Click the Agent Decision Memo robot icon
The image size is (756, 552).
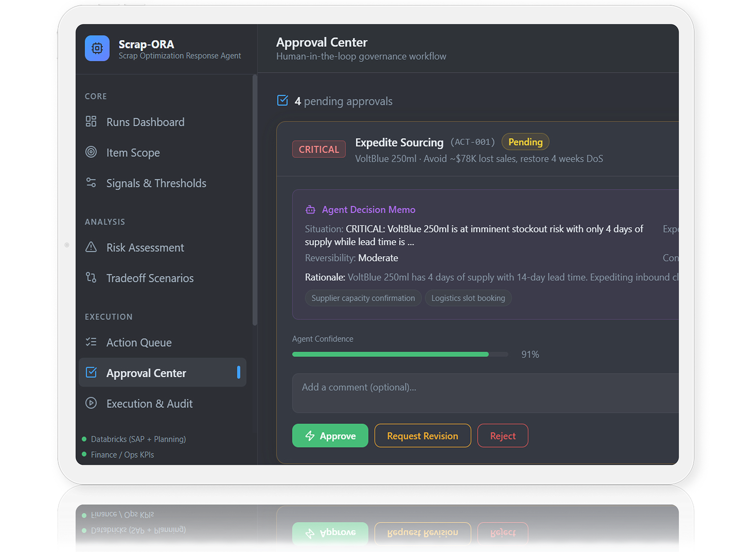[x=310, y=209]
